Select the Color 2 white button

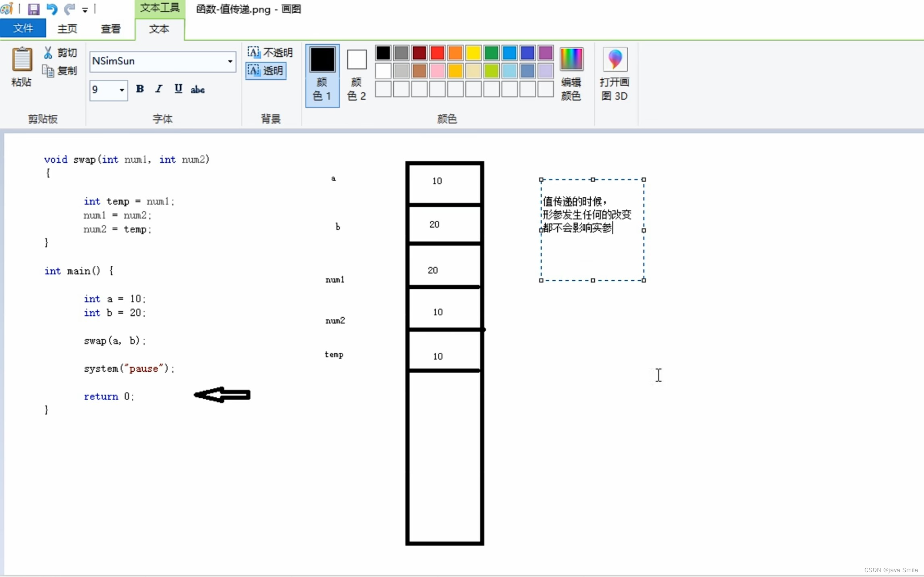(x=357, y=60)
